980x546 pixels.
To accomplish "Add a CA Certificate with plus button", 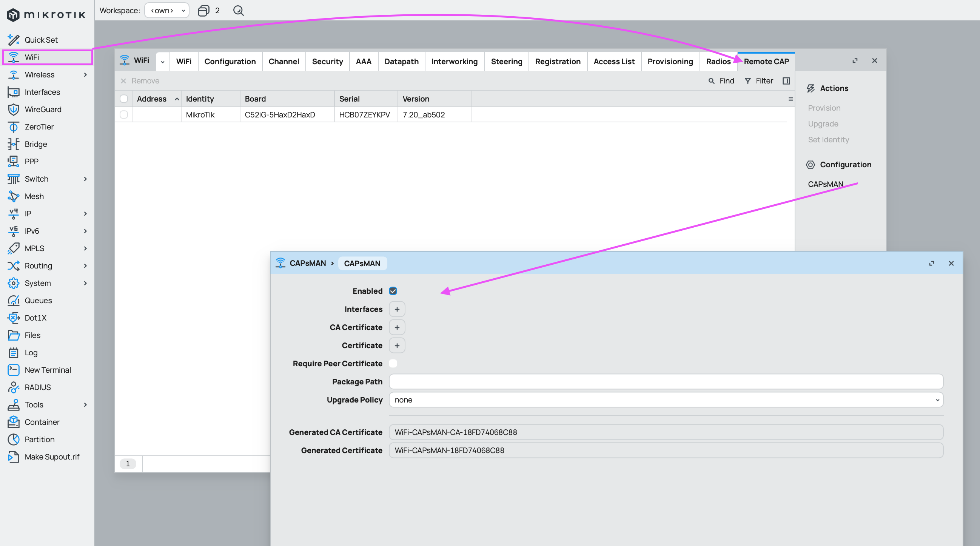I will pyautogui.click(x=397, y=328).
